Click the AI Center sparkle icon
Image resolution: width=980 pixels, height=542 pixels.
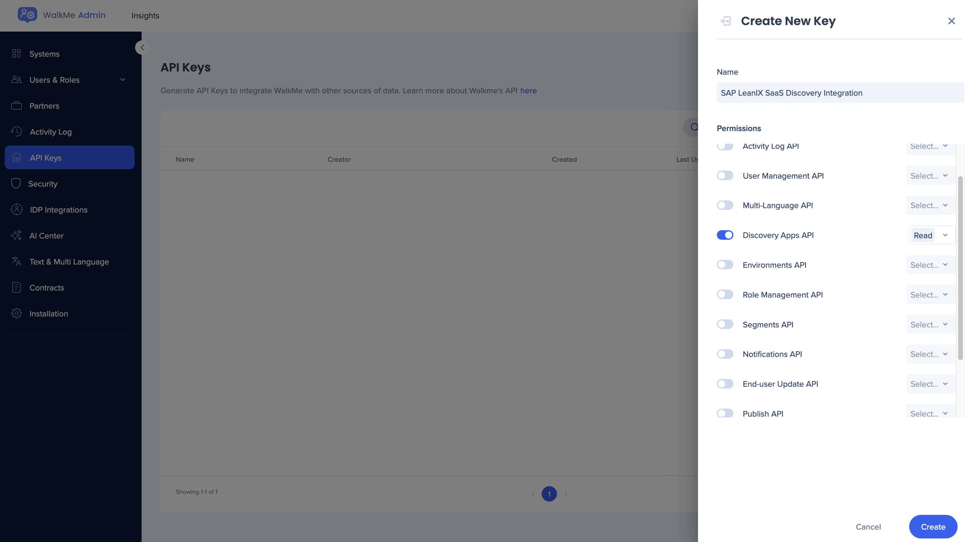(16, 235)
